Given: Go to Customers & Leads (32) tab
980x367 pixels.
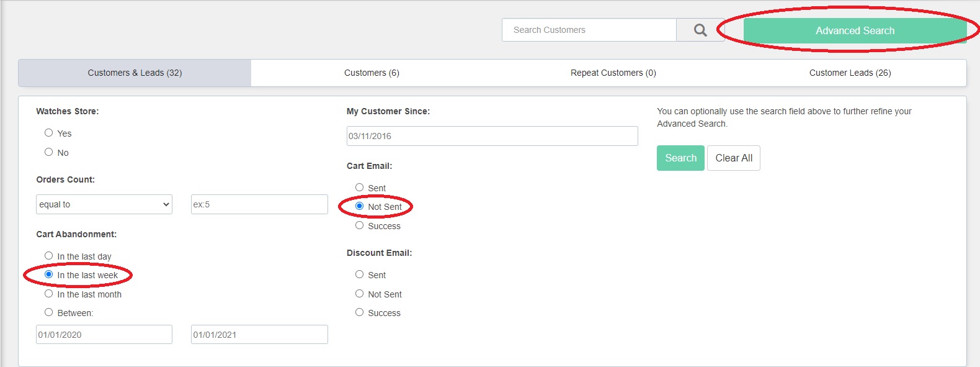Looking at the screenshot, I should coord(135,73).
